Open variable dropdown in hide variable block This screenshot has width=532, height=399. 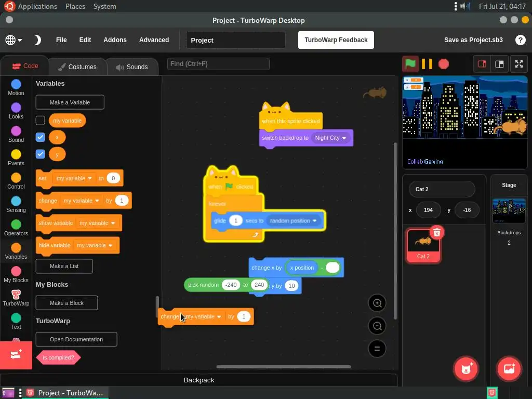tap(95, 245)
